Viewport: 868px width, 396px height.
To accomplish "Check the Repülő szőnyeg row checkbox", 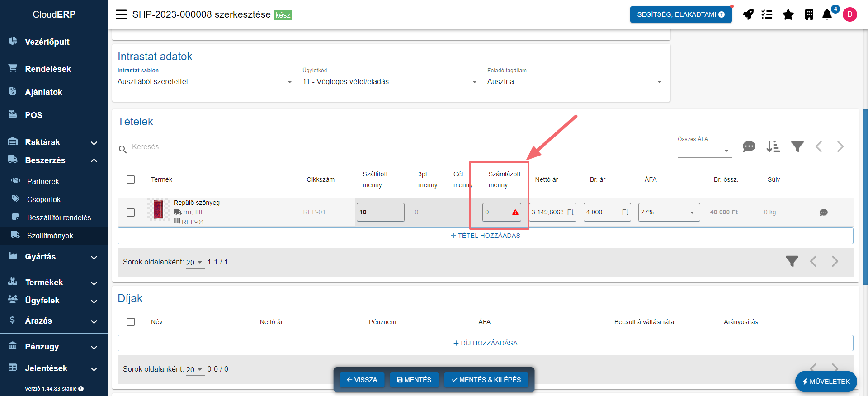I will click(x=131, y=212).
